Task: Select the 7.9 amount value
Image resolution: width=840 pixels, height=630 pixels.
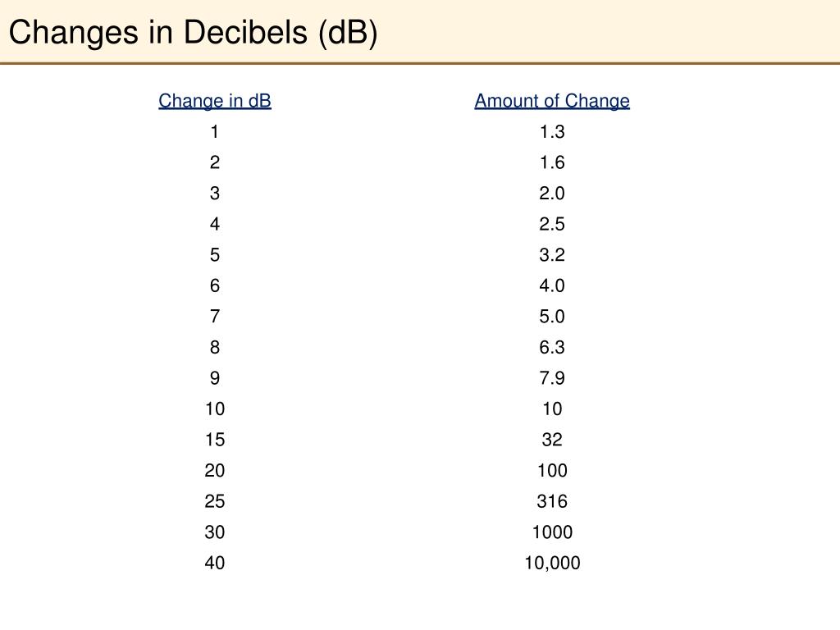Action: [x=552, y=378]
